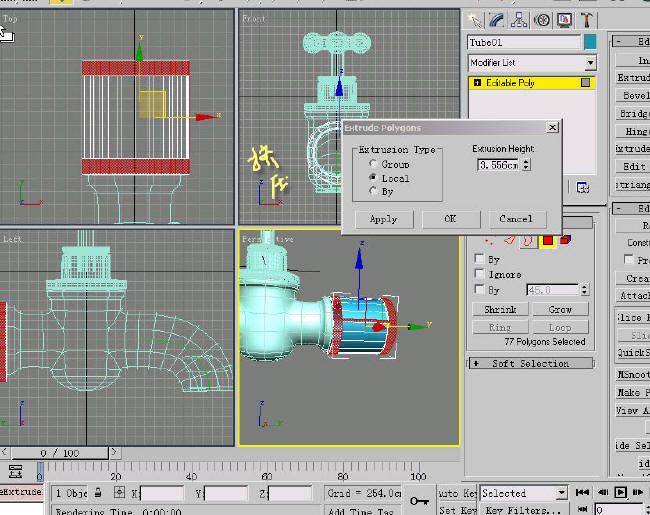Adjust the 45.0 angle spinner
The image size is (650, 515).
tap(584, 289)
